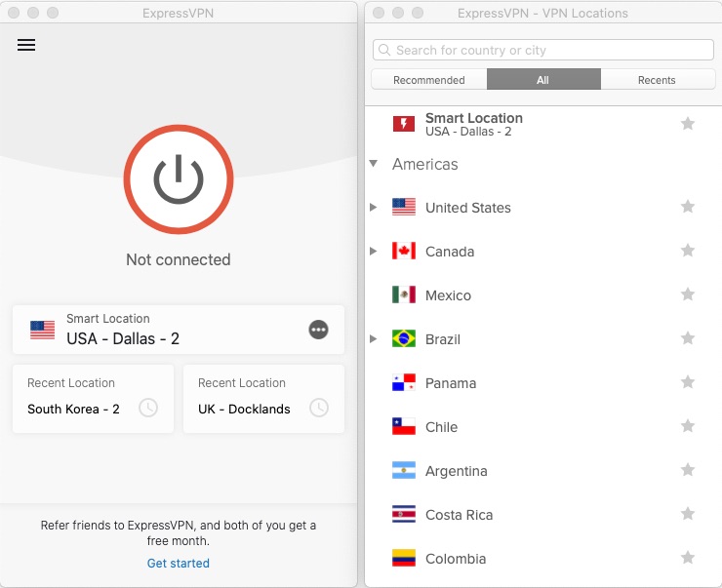
Task: Star Brazil as a favorite
Action: (688, 338)
